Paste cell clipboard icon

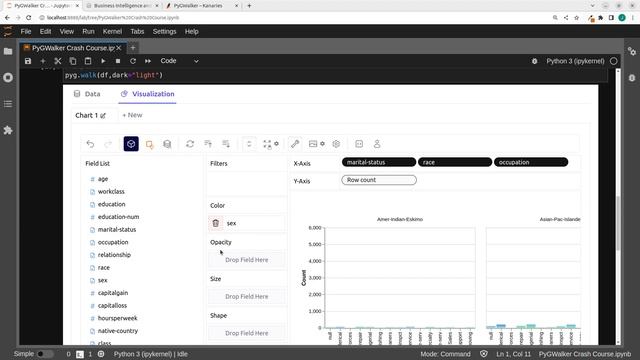tap(88, 61)
